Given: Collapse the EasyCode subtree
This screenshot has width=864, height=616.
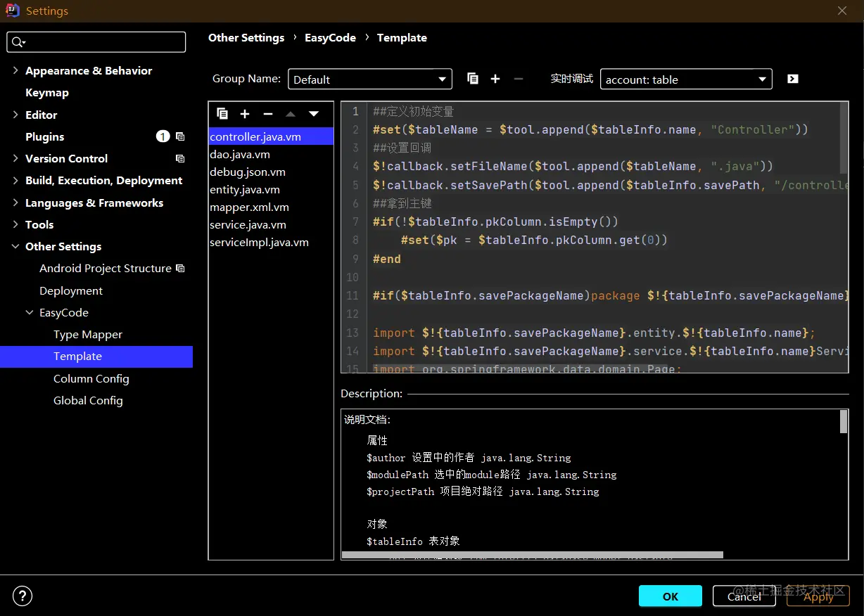Looking at the screenshot, I should click(x=30, y=312).
